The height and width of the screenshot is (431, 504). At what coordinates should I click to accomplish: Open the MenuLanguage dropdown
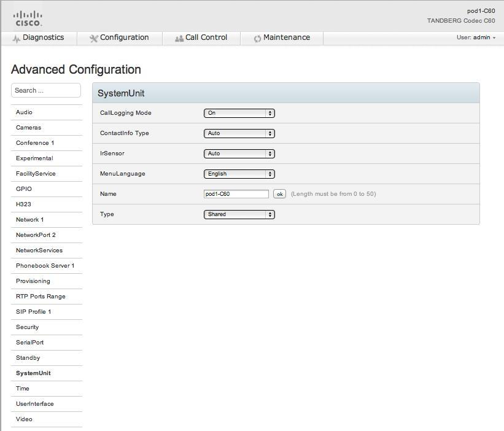(x=239, y=174)
